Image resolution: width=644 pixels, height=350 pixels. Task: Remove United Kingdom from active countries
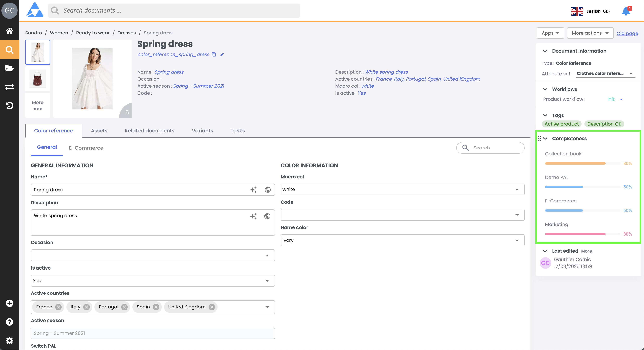point(212,307)
